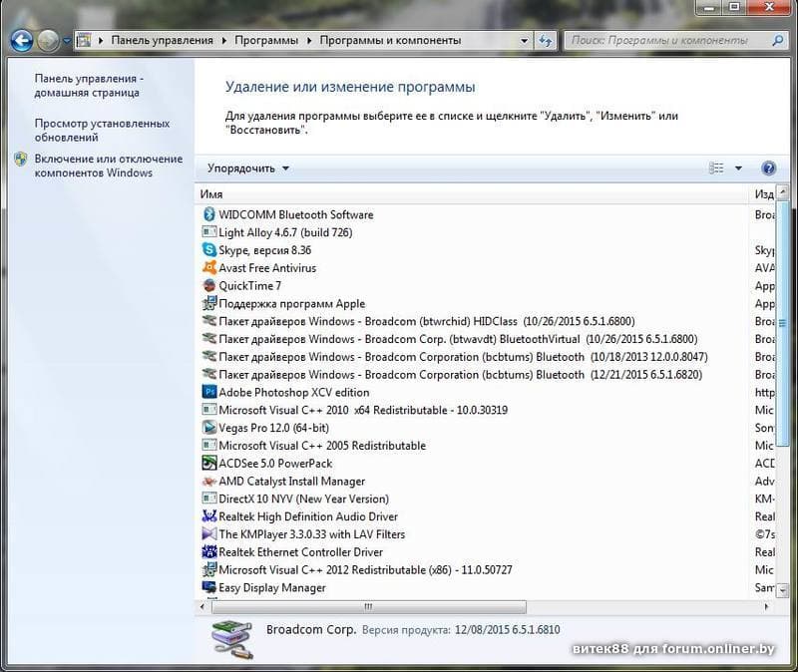Viewport: 798px width, 672px height.
Task: Open help with the question mark icon
Action: [x=768, y=168]
